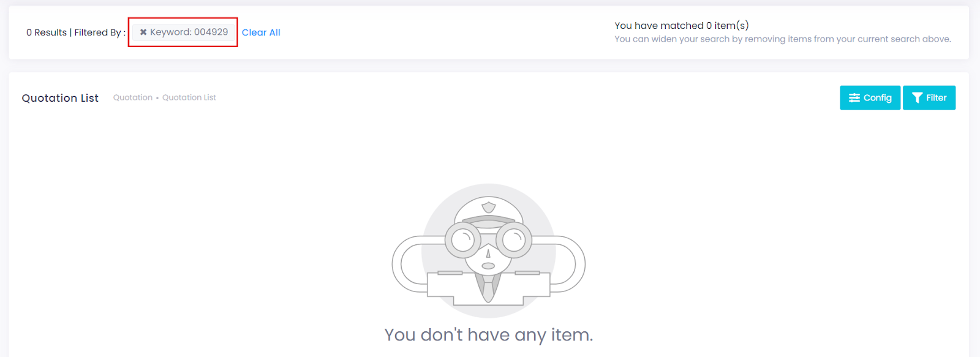Open filter options via the funnel icon
980x357 pixels.
[x=917, y=97]
